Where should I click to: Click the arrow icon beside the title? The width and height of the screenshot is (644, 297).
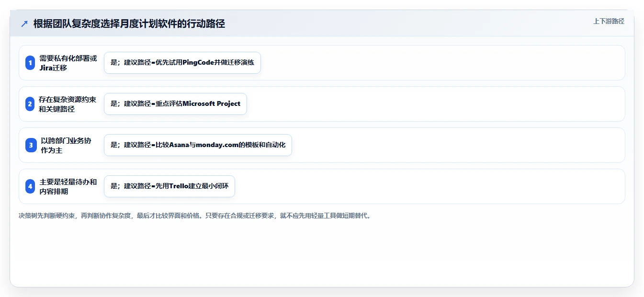click(x=24, y=23)
